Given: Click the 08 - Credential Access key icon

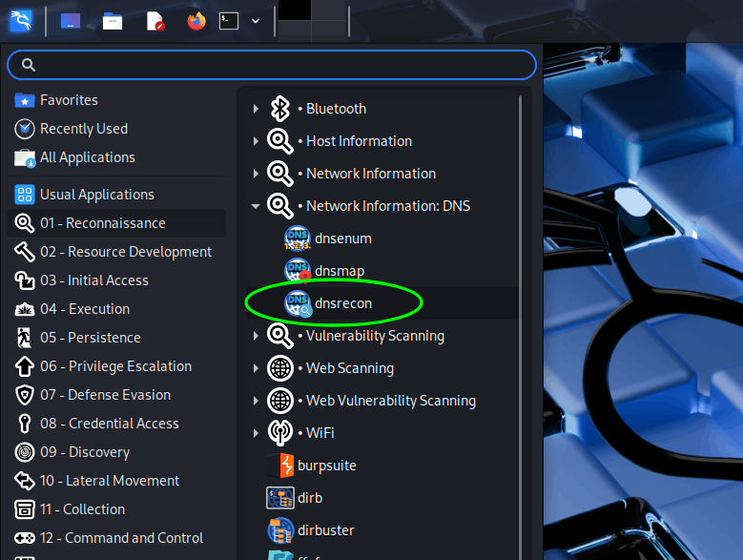Looking at the screenshot, I should click(x=25, y=424).
